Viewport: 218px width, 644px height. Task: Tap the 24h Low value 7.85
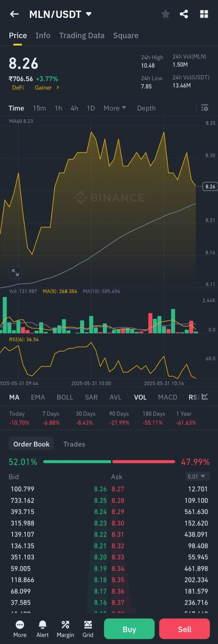pos(146,86)
